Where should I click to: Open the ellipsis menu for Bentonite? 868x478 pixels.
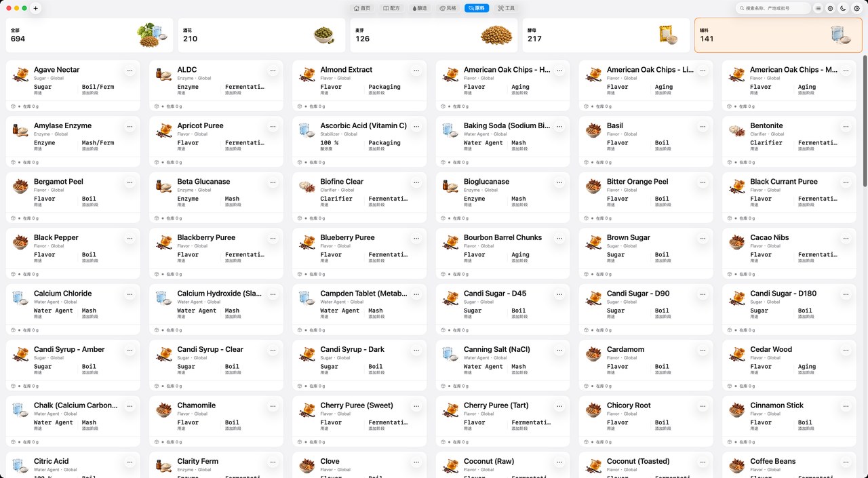[846, 126]
